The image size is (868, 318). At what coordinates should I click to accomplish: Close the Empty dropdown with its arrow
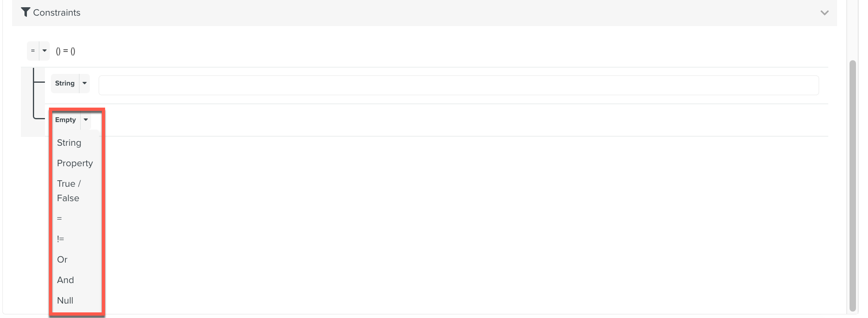tap(86, 120)
